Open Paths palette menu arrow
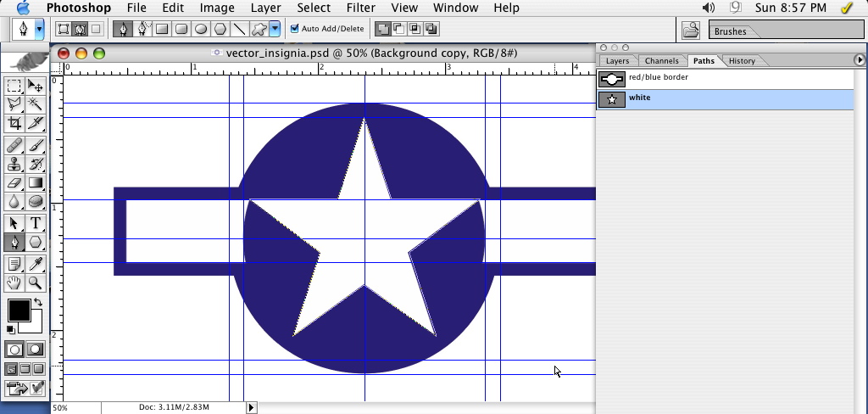Viewport: 868px width, 414px height. pyautogui.click(x=860, y=59)
